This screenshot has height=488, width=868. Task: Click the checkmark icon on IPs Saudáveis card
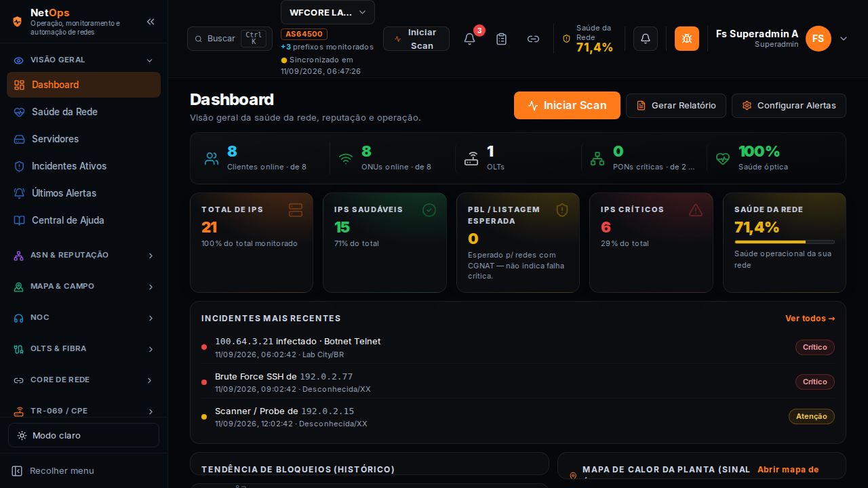click(x=429, y=210)
